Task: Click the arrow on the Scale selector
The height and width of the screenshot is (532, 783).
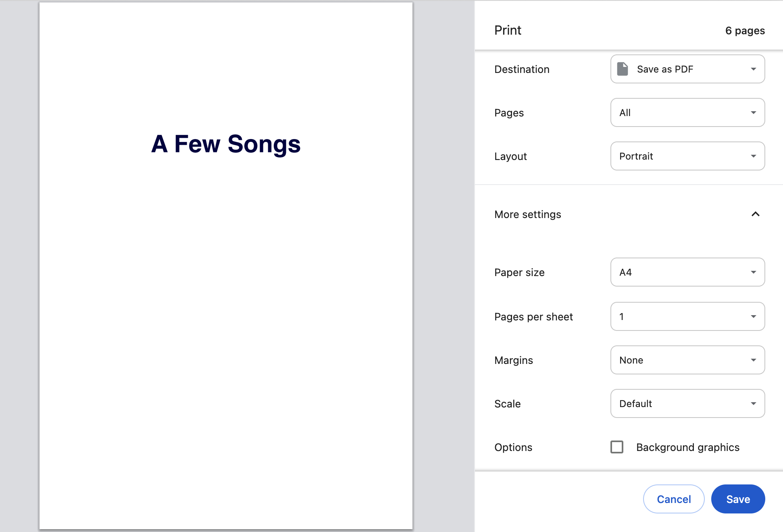Action: (754, 403)
